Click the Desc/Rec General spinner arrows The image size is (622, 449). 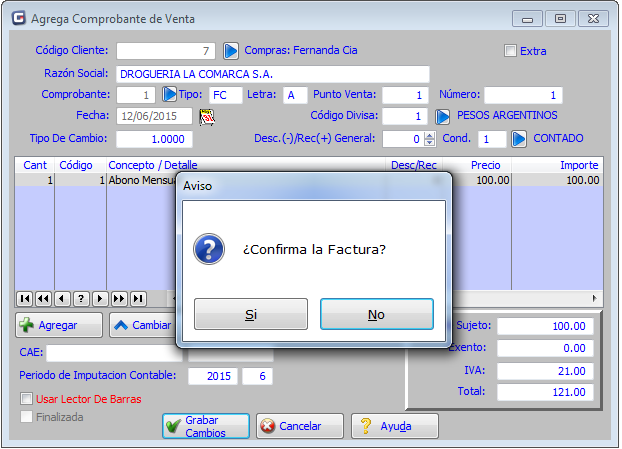point(430,139)
